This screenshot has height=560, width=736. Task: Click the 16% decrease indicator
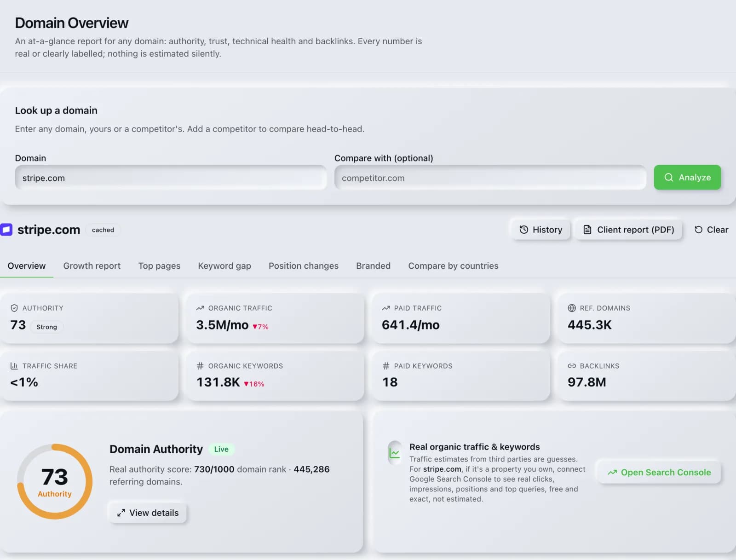pyautogui.click(x=254, y=384)
